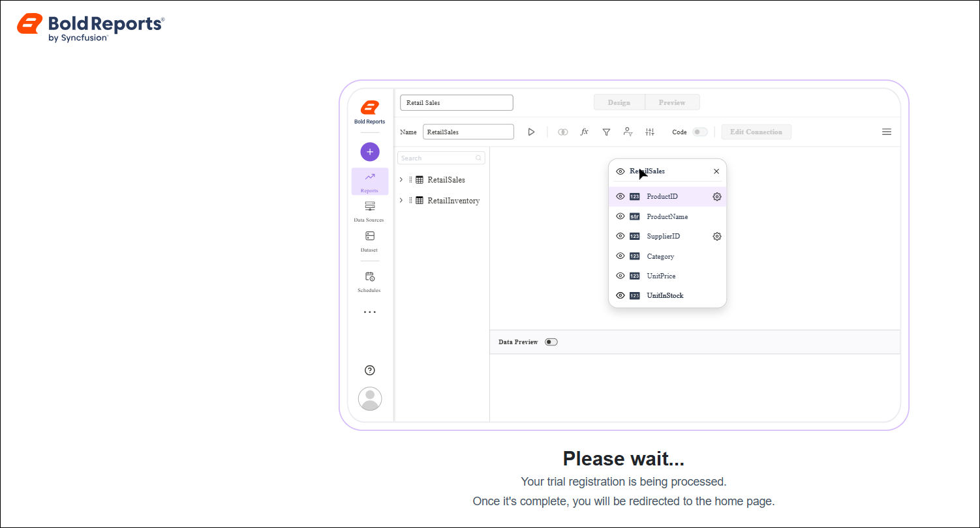Click the Search input box
This screenshot has height=528, width=980.
point(441,158)
